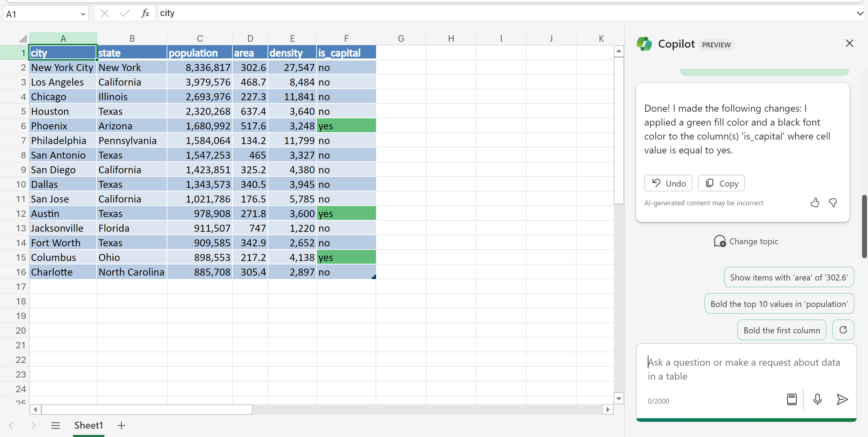
Task: Send the Copilot prompt with arrow icon
Action: [842, 399]
